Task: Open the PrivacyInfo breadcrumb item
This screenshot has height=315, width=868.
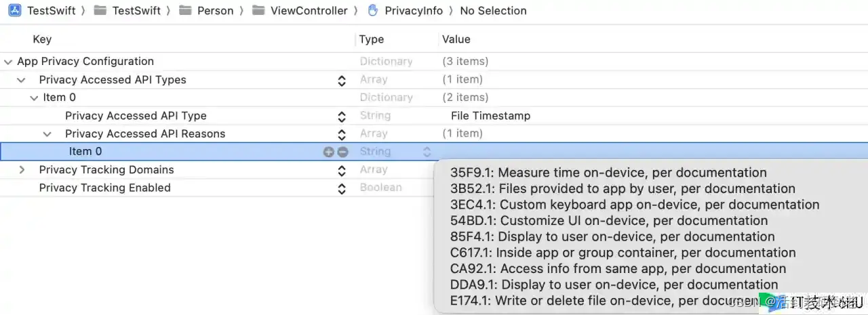Action: (x=414, y=11)
